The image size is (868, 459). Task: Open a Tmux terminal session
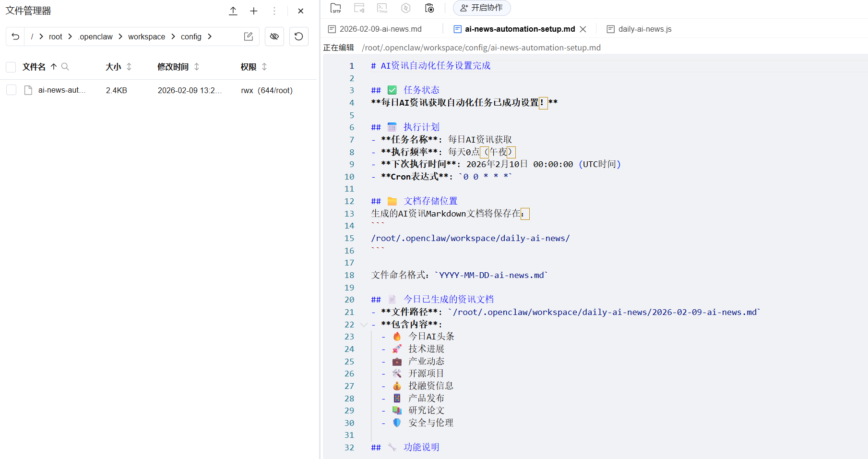[382, 8]
